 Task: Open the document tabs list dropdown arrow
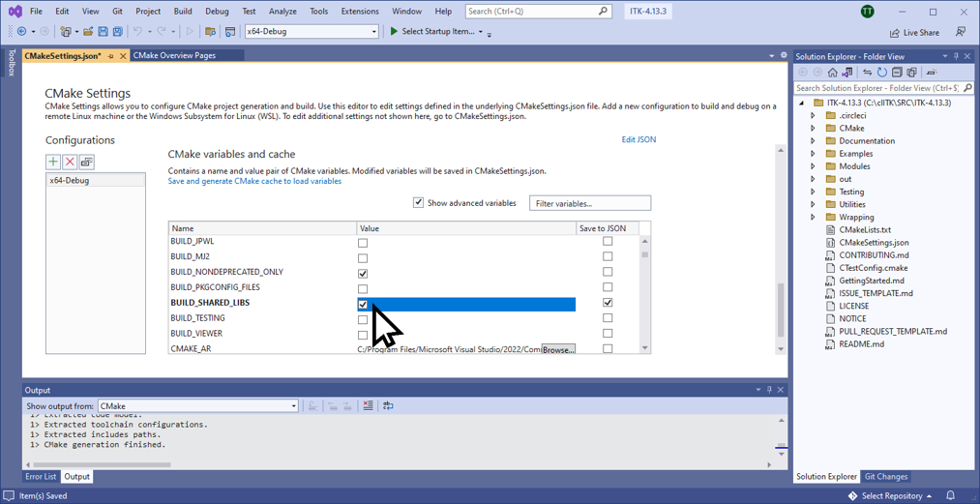pos(772,56)
